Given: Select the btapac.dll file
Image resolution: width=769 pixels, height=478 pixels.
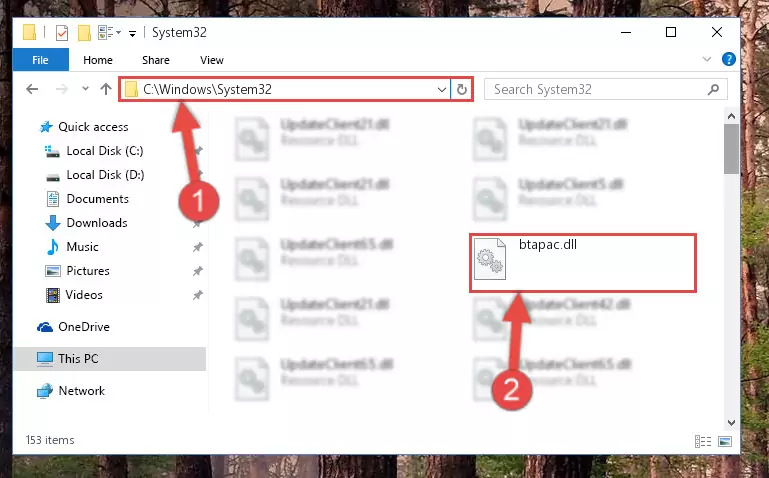Looking at the screenshot, I should (x=548, y=244).
